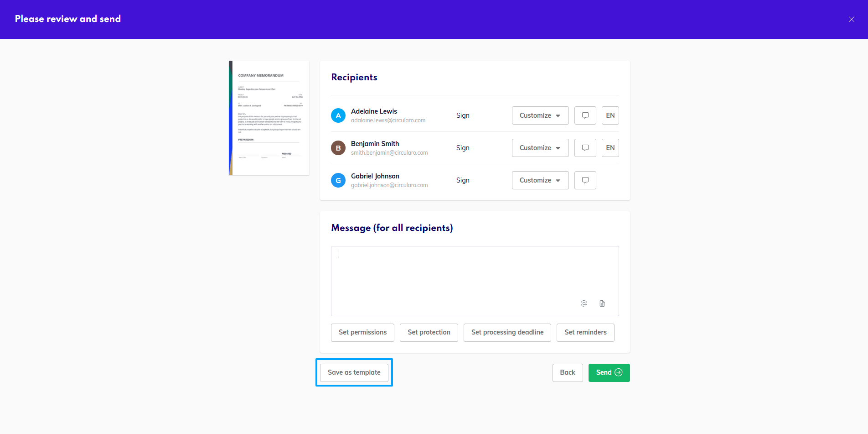
Task: Click Gabriel Johnson's avatar circle
Action: [x=338, y=180]
